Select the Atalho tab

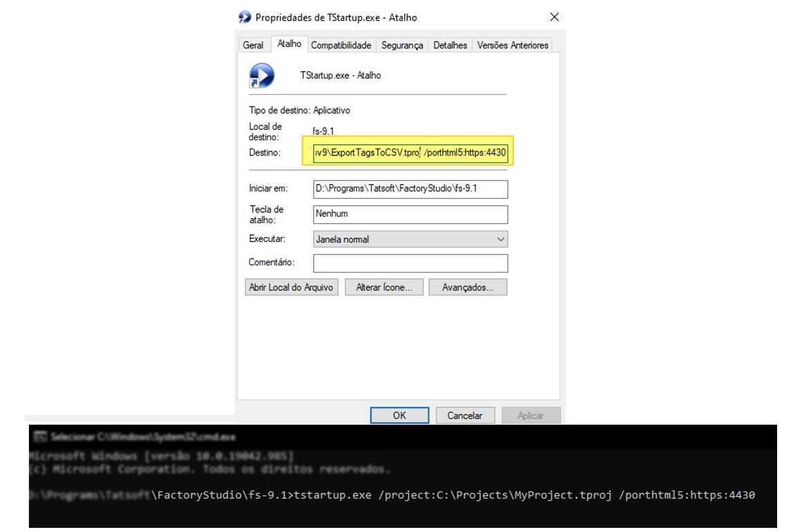(x=289, y=44)
